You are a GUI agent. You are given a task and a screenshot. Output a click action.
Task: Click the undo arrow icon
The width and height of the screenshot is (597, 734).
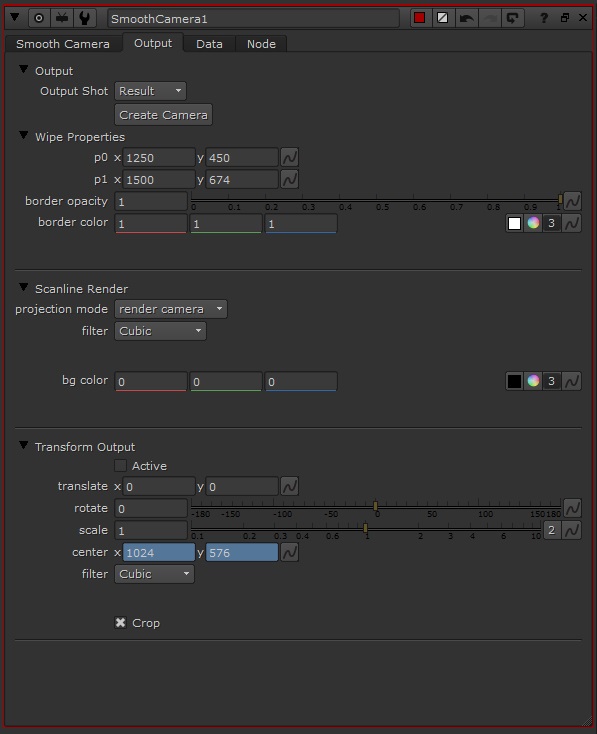[466, 18]
